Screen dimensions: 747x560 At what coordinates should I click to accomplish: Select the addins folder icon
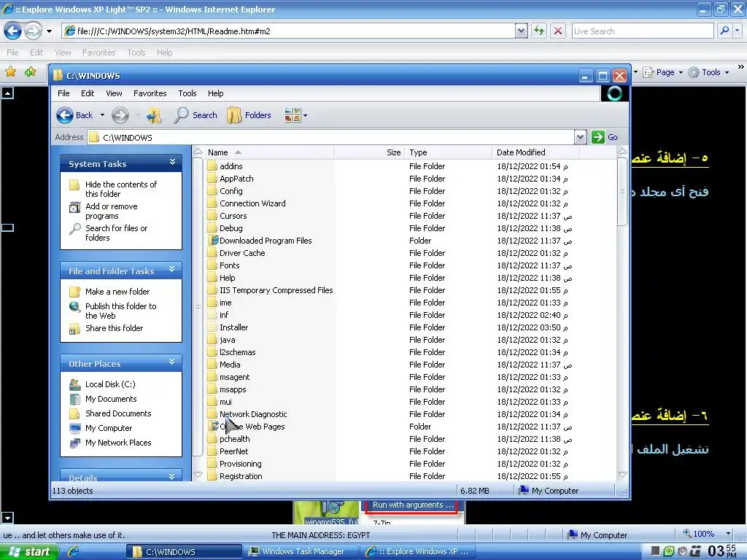(212, 166)
